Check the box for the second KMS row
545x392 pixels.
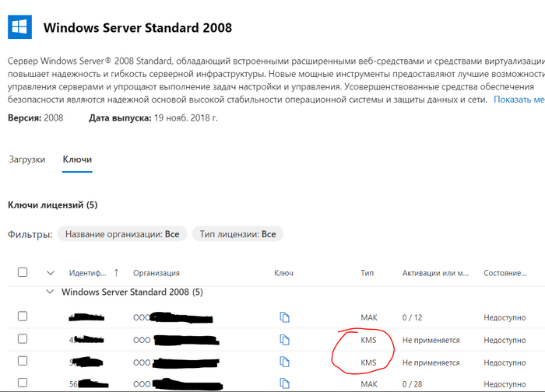click(x=23, y=361)
